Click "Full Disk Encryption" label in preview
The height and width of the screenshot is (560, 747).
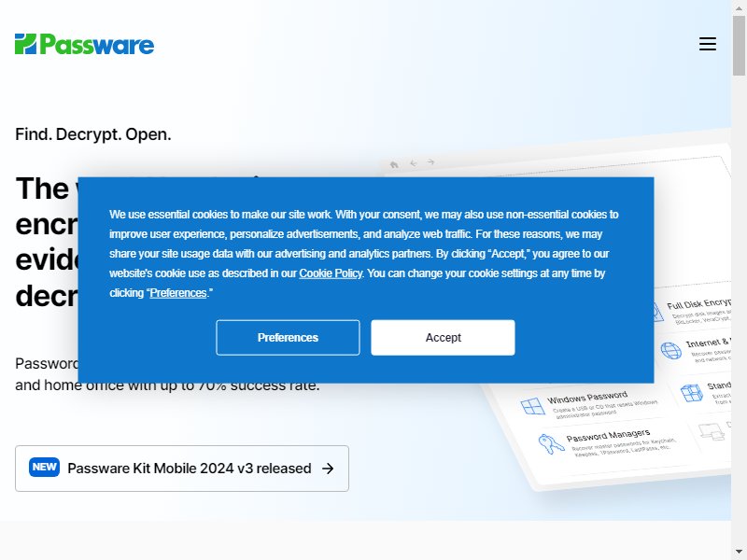(698, 302)
